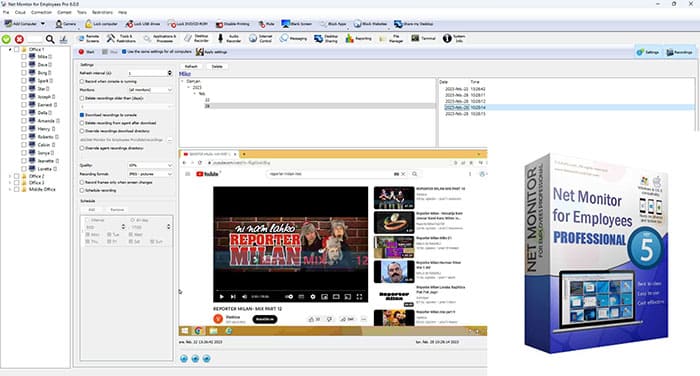Open the File Manager tool
The width and height of the screenshot is (700, 376).
391,38
